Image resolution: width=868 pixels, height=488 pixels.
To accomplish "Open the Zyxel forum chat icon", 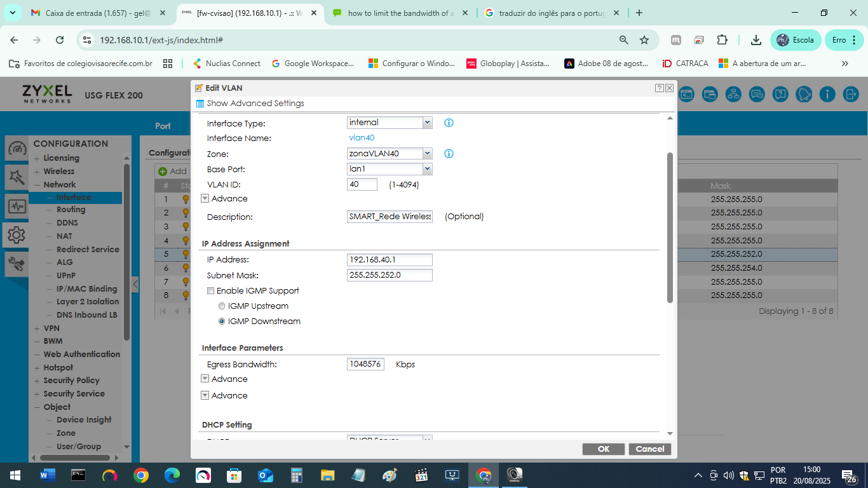I will (x=757, y=95).
